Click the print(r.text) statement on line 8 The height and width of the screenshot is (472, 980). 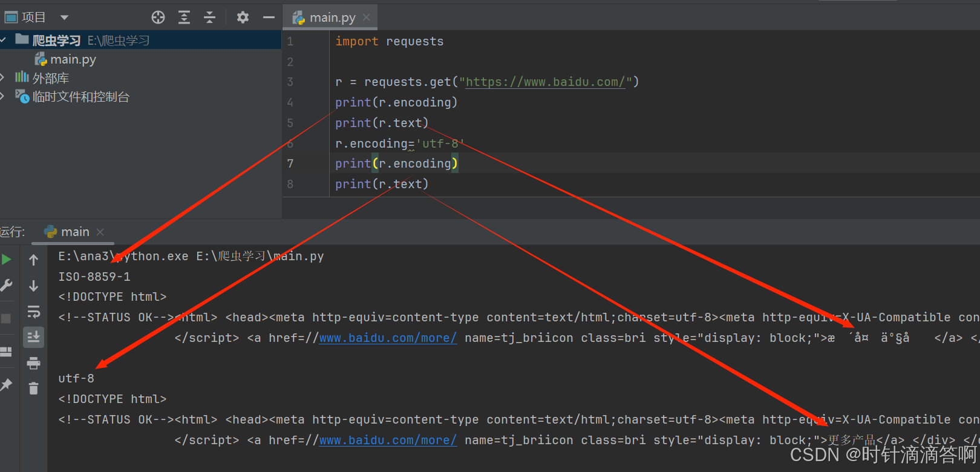pos(382,184)
